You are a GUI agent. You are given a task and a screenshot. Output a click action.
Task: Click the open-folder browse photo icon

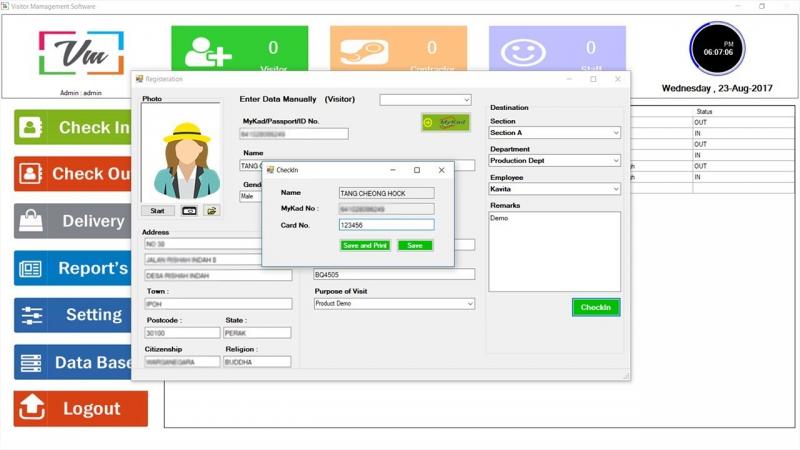click(x=212, y=211)
